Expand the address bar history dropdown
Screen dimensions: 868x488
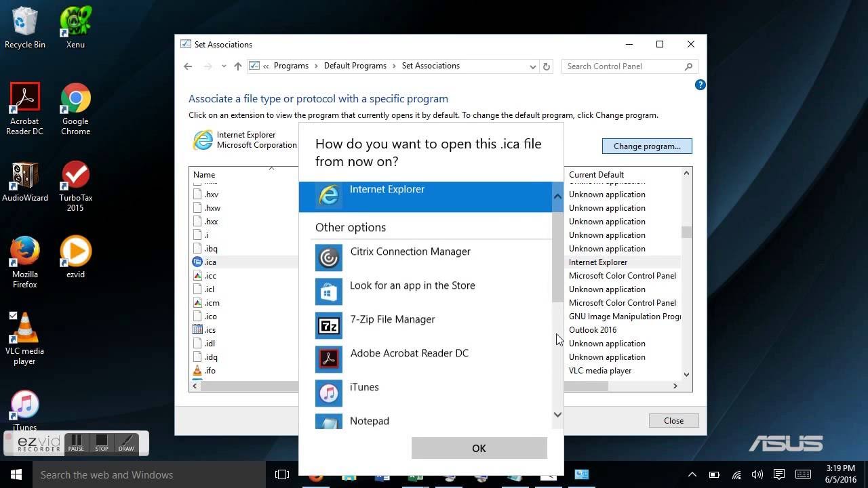pos(533,66)
